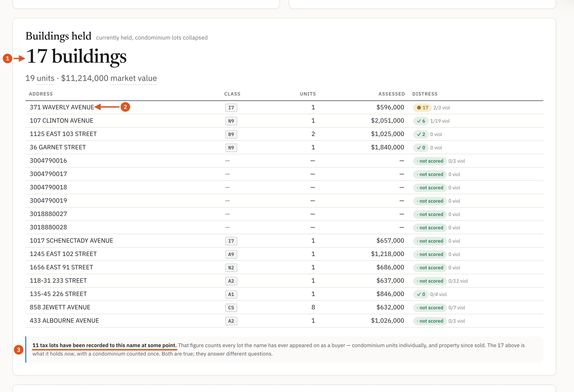Viewport: 574px width, 392px height.
Task: Click the check score 0 pill for 135-45 226 Street
Action: coord(421,294)
